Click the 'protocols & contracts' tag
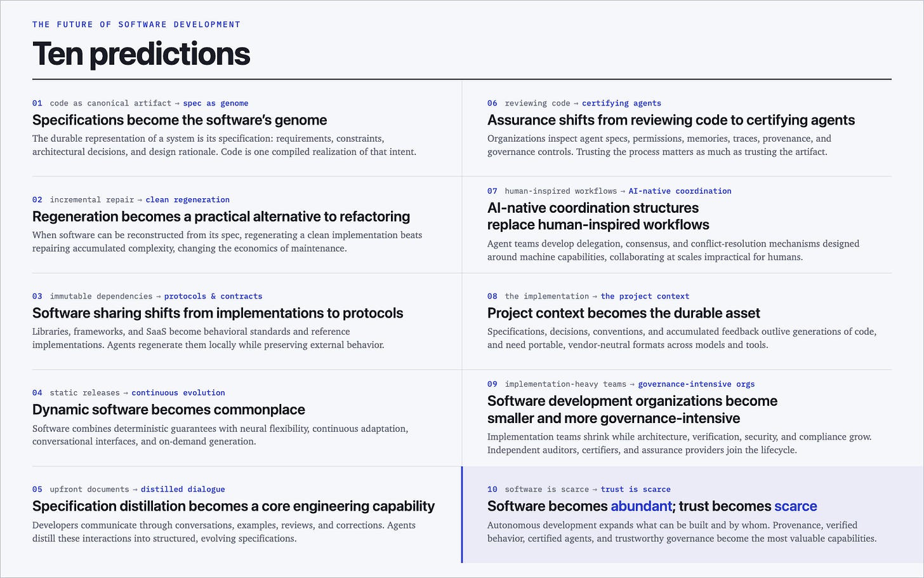Image resolution: width=924 pixels, height=578 pixels. tap(213, 296)
